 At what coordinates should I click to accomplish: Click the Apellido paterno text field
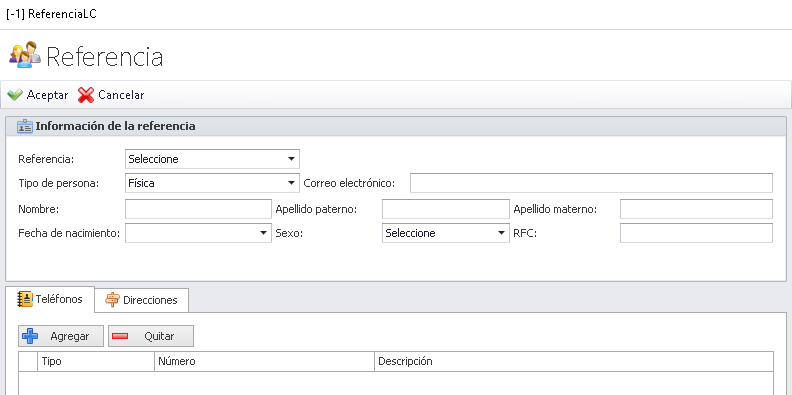tap(446, 209)
